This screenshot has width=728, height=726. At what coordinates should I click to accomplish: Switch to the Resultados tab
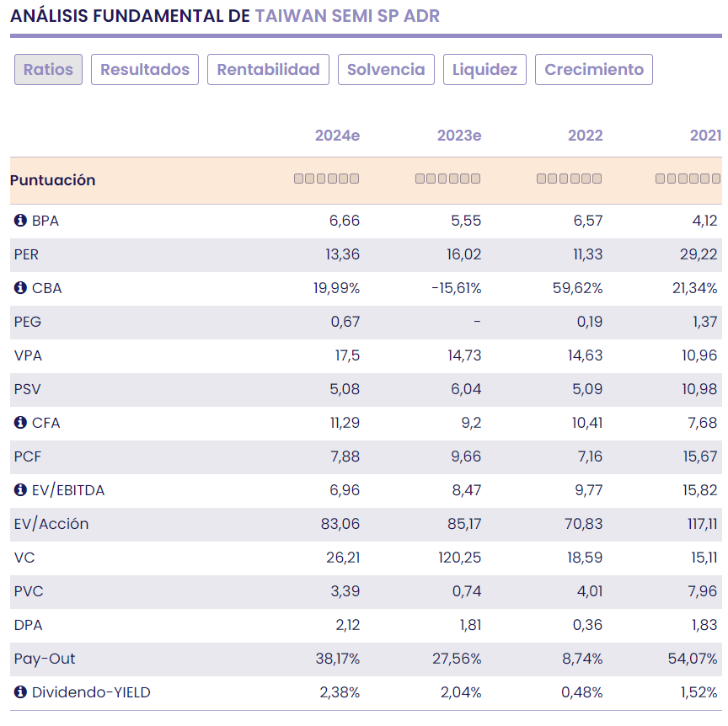click(x=145, y=70)
